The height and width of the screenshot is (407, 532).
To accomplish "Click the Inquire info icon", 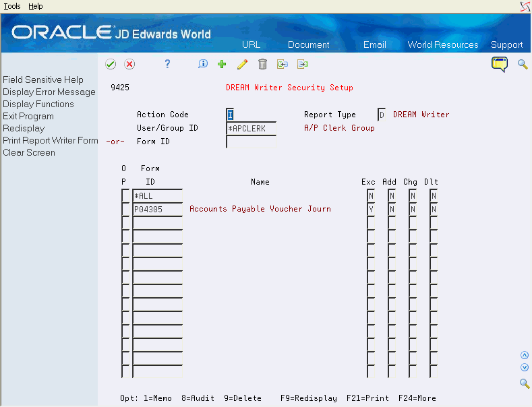I will 203,64.
